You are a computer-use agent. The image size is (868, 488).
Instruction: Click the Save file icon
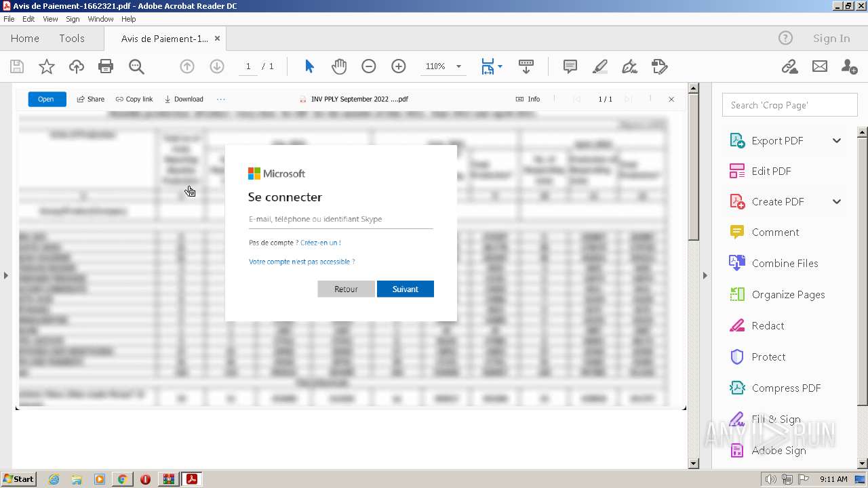click(x=17, y=66)
